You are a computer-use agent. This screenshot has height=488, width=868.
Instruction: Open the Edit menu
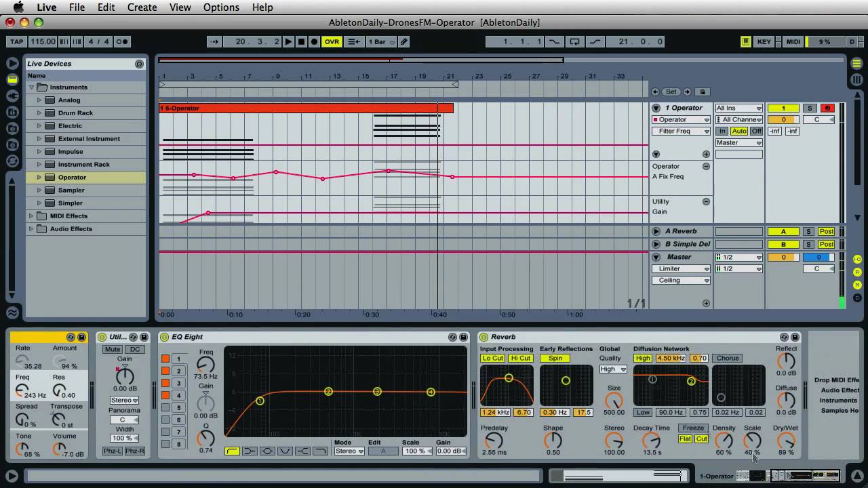coord(106,7)
